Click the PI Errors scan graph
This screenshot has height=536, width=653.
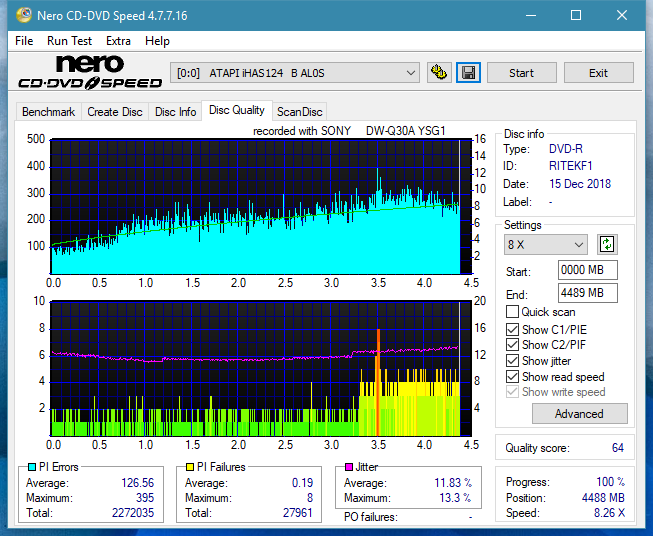(x=261, y=207)
